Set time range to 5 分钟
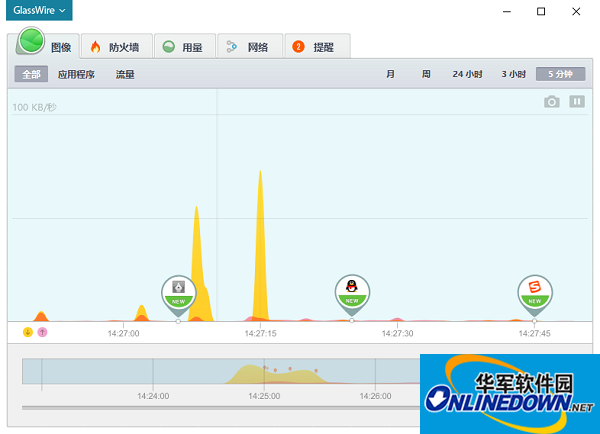600x434 pixels. pos(561,74)
